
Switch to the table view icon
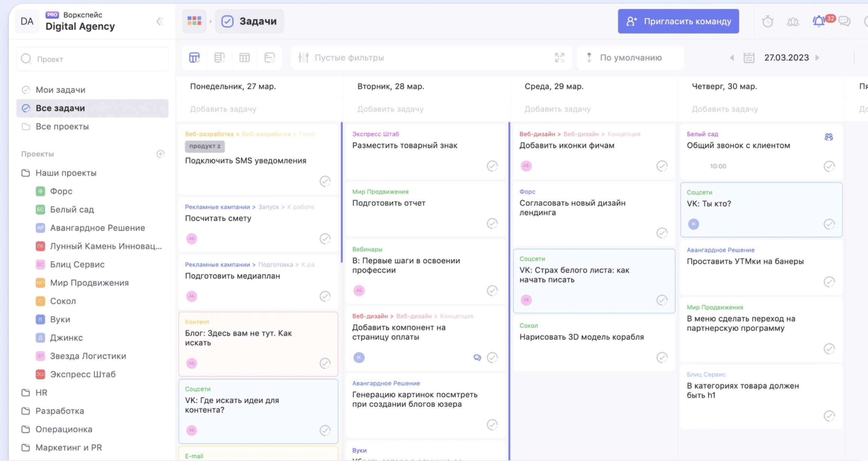click(244, 58)
